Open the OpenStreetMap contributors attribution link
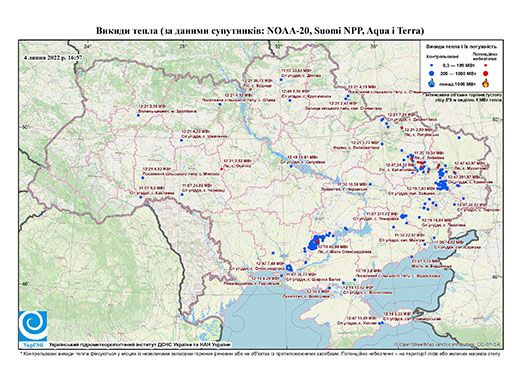This screenshot has width=520, height=368. (x=448, y=344)
